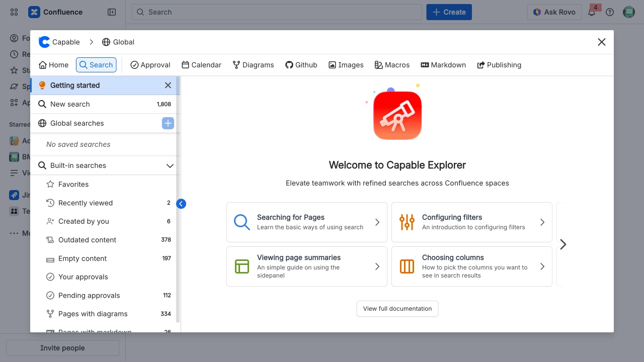Add a global search with plus icon
The height and width of the screenshot is (362, 644).
point(168,123)
